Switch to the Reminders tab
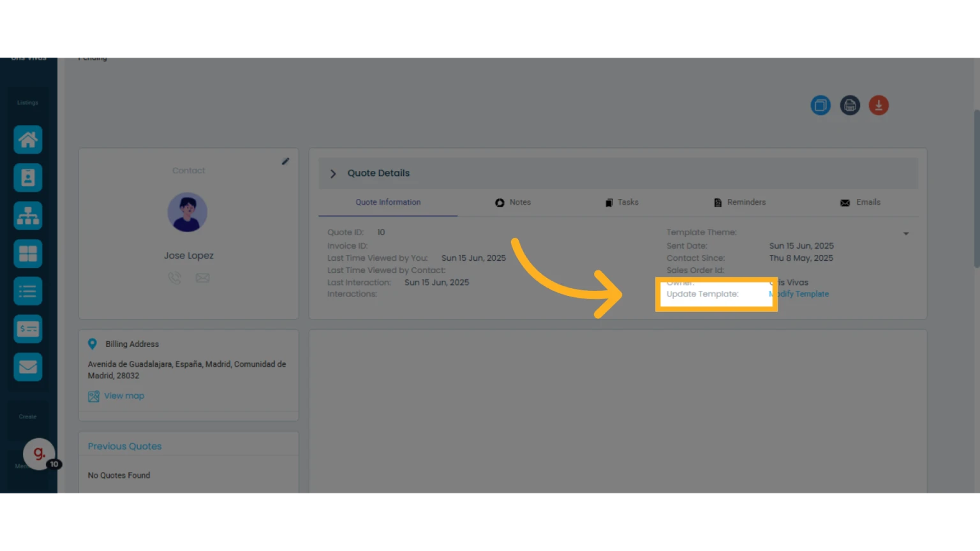980x551 pixels. tap(739, 202)
